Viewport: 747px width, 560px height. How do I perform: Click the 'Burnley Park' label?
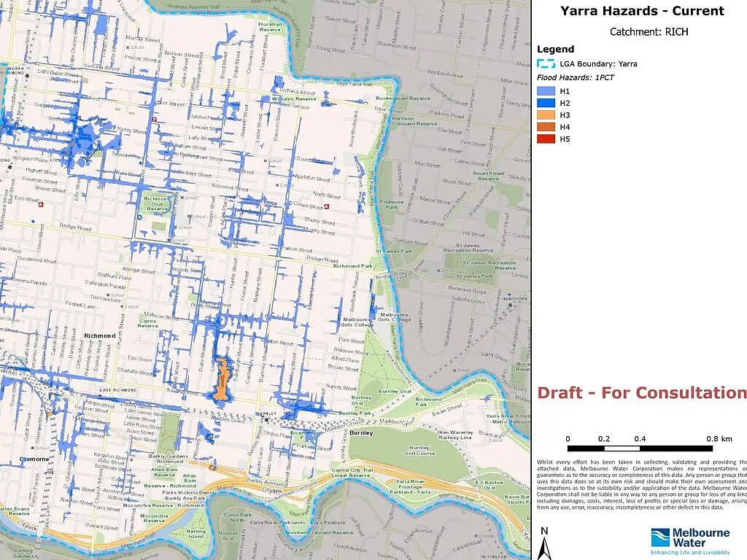click(355, 413)
